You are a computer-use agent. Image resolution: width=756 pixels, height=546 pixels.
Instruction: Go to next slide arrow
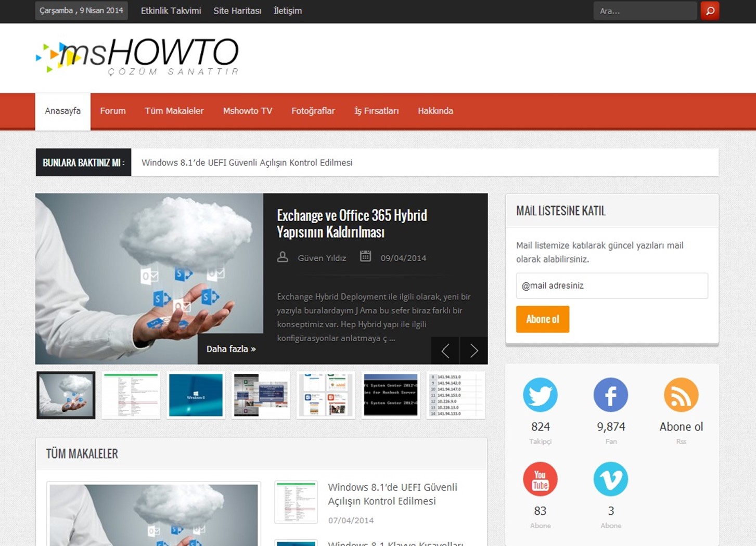point(474,351)
